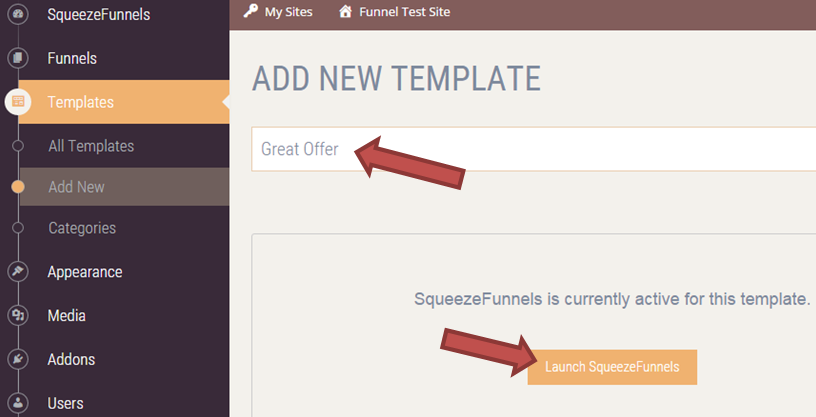Open the My Sites menu
The width and height of the screenshot is (816, 417).
[288, 12]
